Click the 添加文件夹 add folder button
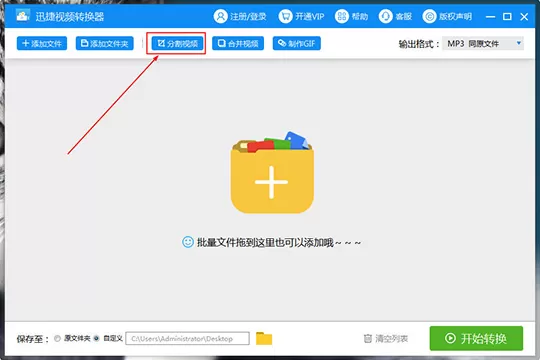The image size is (540, 360). (x=105, y=43)
